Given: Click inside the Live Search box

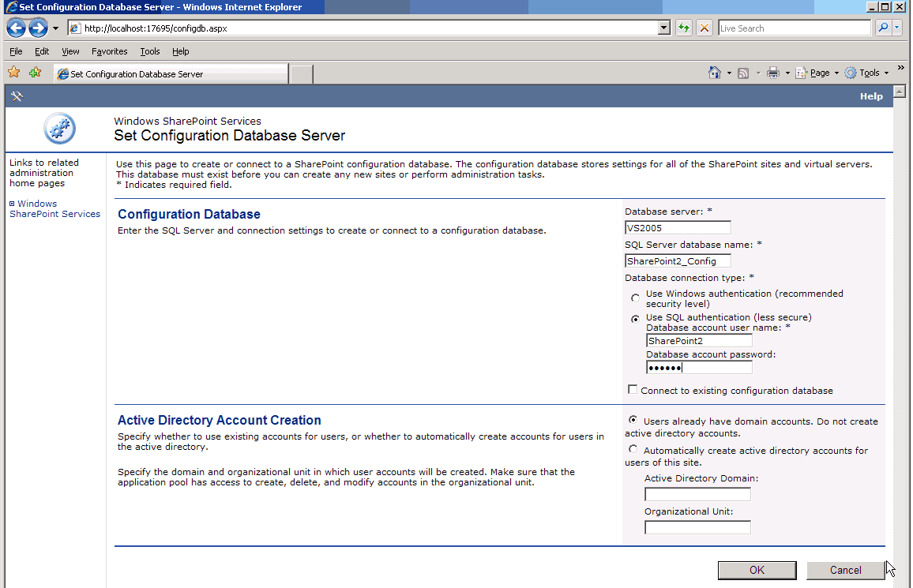Looking at the screenshot, I should pyautogui.click(x=795, y=28).
